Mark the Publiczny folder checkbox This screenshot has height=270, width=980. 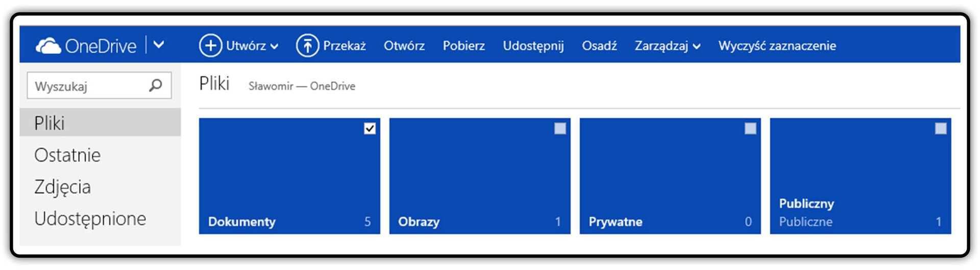pyautogui.click(x=941, y=128)
